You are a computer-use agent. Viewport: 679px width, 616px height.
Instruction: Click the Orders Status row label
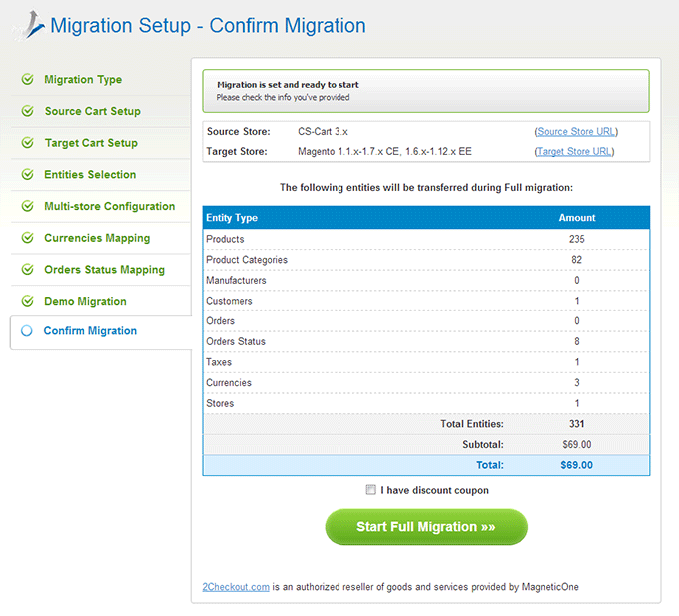click(236, 341)
